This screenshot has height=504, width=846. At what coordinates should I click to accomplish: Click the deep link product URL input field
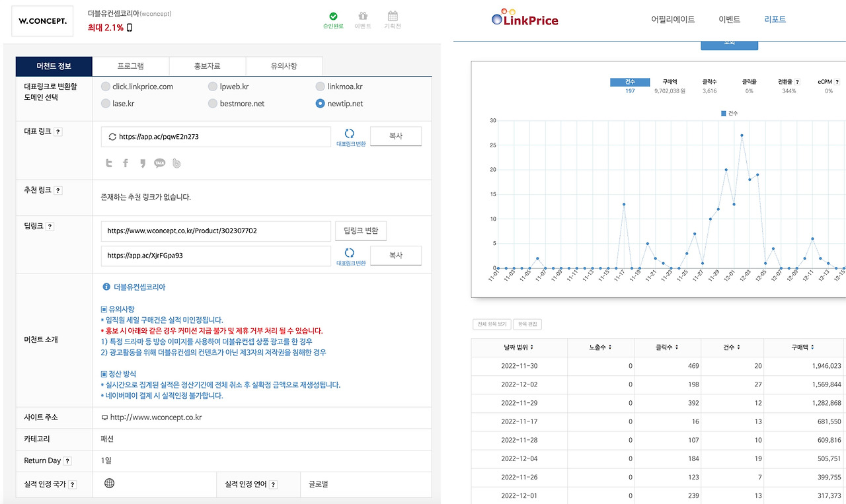click(216, 231)
